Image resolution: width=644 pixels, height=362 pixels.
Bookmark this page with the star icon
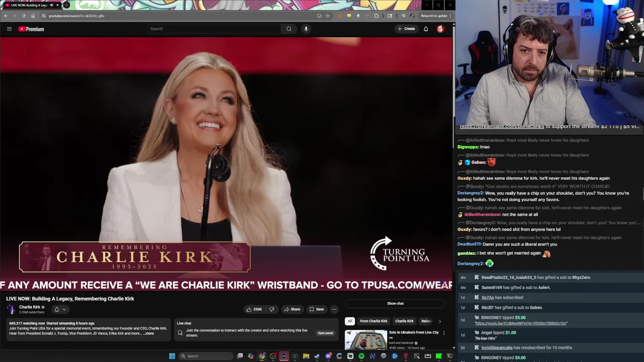[x=328, y=16]
